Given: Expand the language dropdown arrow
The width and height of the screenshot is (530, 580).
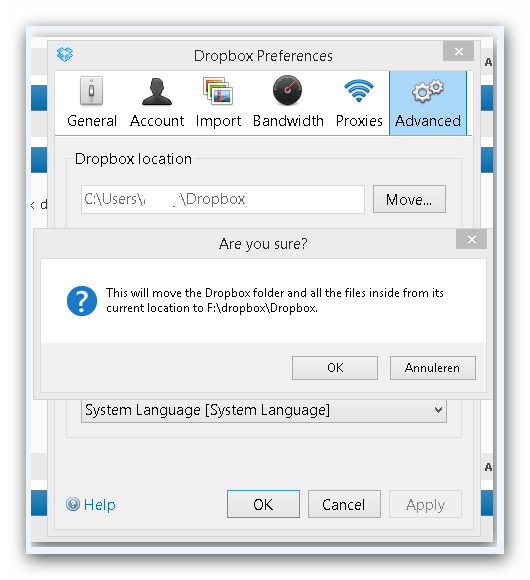Looking at the screenshot, I should (x=438, y=410).
